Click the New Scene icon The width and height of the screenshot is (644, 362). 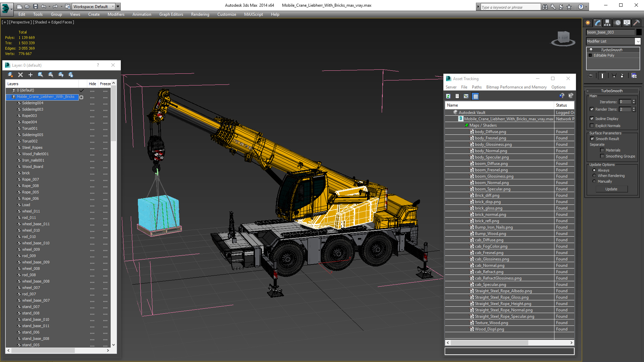(x=19, y=6)
